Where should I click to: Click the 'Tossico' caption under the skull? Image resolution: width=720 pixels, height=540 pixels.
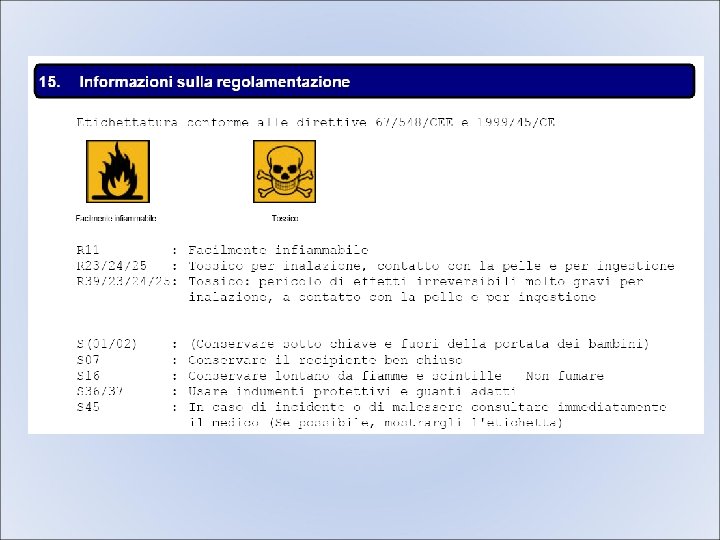tap(285, 218)
